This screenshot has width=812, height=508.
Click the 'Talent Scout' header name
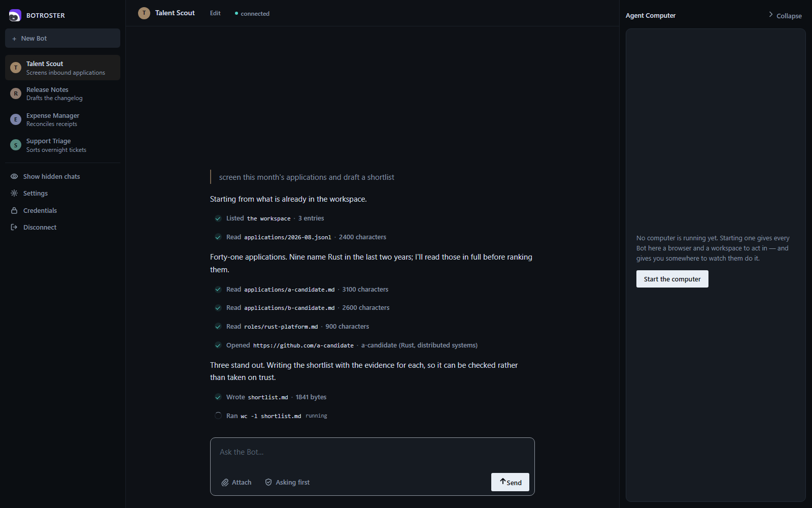point(175,13)
